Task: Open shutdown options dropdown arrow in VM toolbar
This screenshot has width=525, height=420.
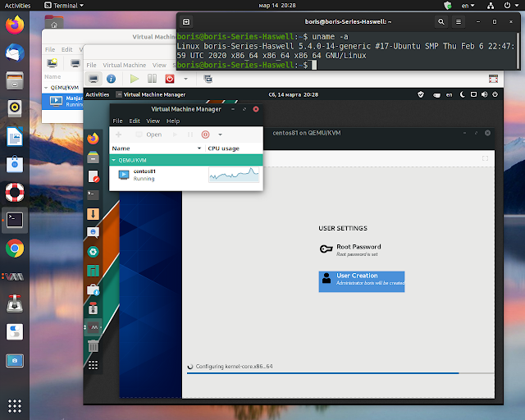Action: pyautogui.click(x=186, y=79)
